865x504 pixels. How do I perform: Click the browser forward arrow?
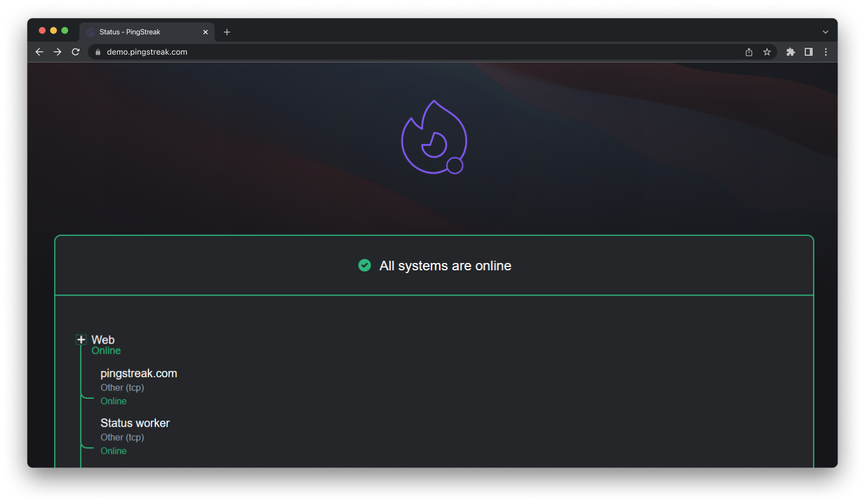click(57, 52)
